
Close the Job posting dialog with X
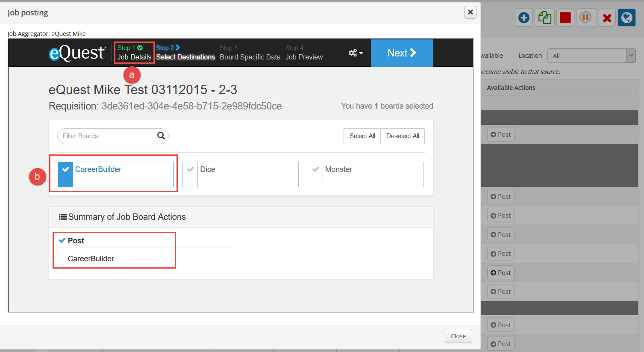pyautogui.click(x=470, y=12)
